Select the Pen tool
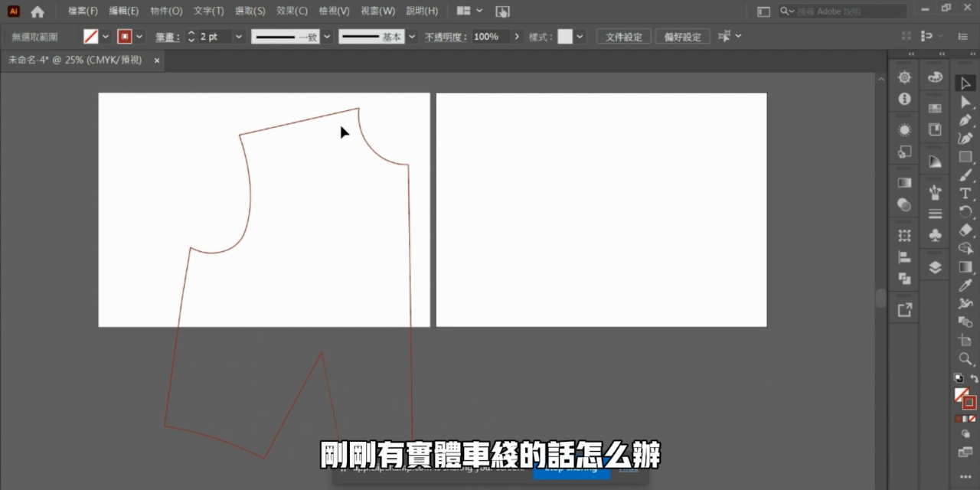The width and height of the screenshot is (980, 490). [x=965, y=120]
